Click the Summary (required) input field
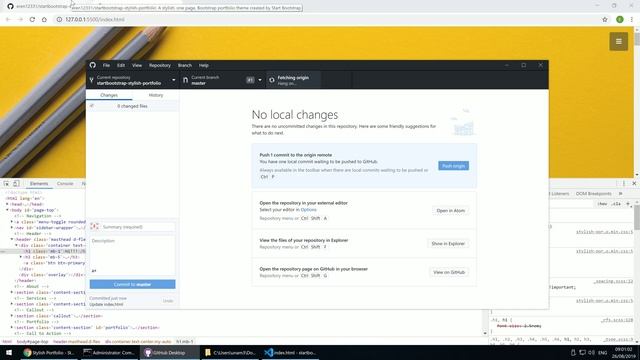640x360 pixels. [138, 227]
